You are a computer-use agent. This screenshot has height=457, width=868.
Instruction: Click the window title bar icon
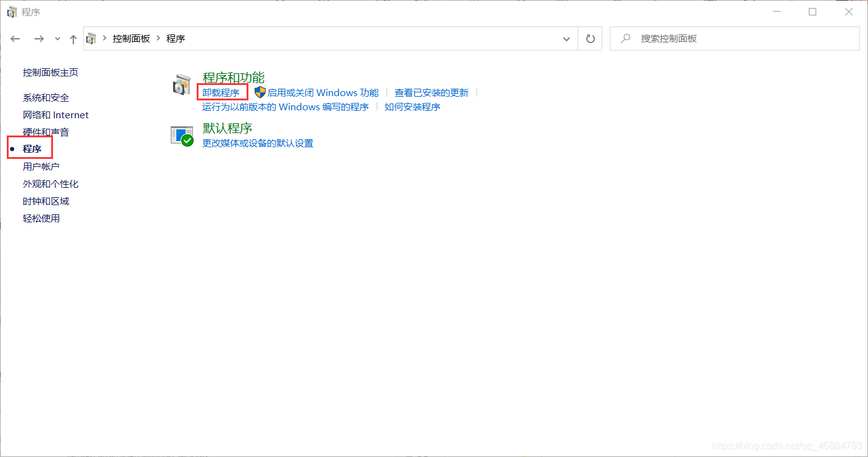[12, 12]
